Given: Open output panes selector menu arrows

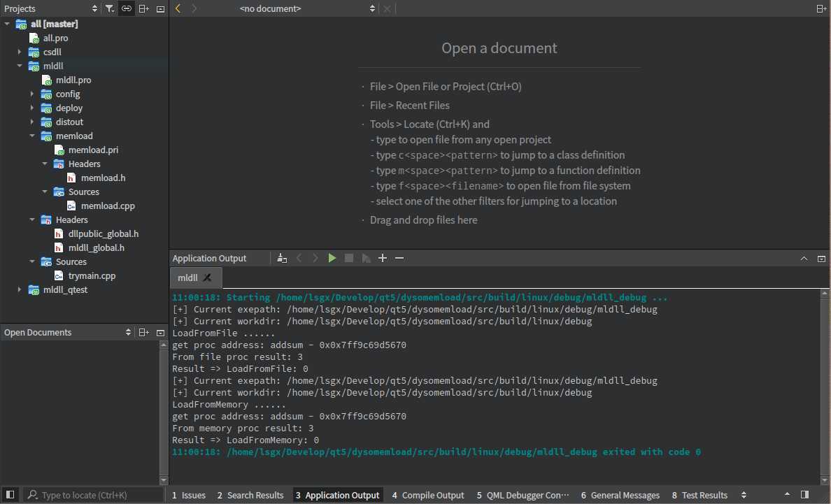Looking at the screenshot, I should (x=744, y=495).
